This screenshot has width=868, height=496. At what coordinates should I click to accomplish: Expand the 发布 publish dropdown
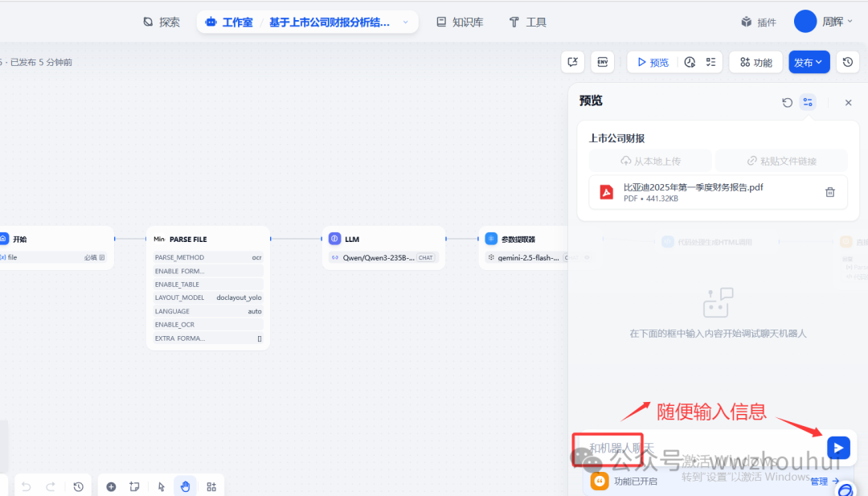(809, 62)
